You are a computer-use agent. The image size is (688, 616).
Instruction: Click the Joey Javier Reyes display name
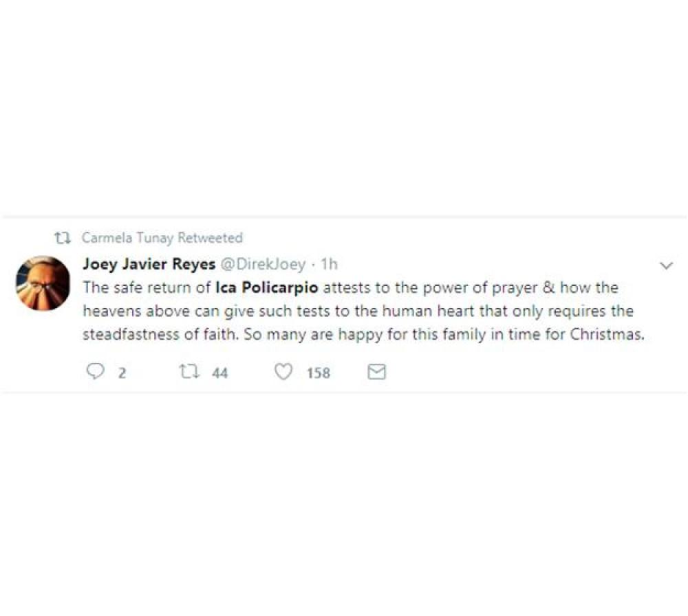point(149,264)
